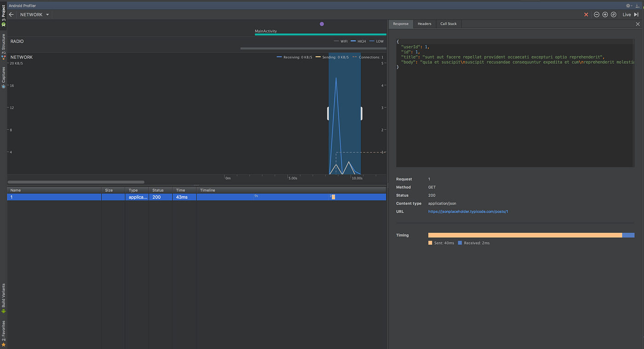Click the export recording icon
644x349 pixels.
click(637, 5)
